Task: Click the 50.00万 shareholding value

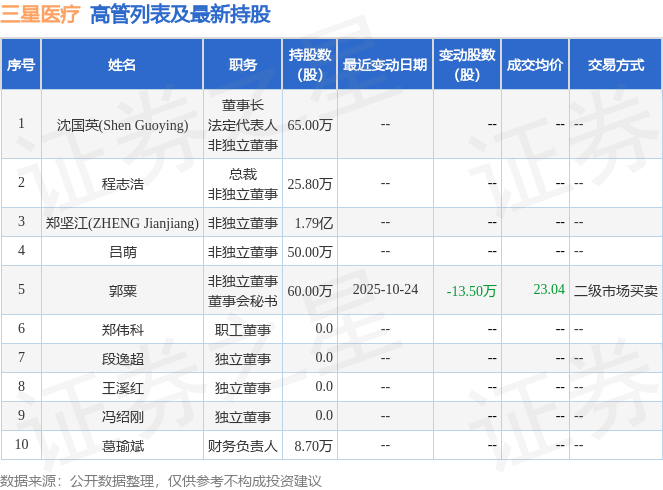Action: click(310, 252)
